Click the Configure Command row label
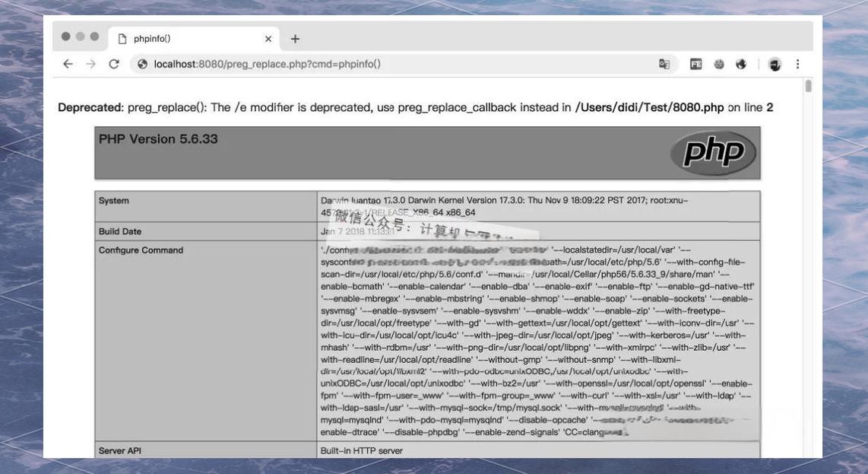This screenshot has height=474, width=868. (x=141, y=250)
